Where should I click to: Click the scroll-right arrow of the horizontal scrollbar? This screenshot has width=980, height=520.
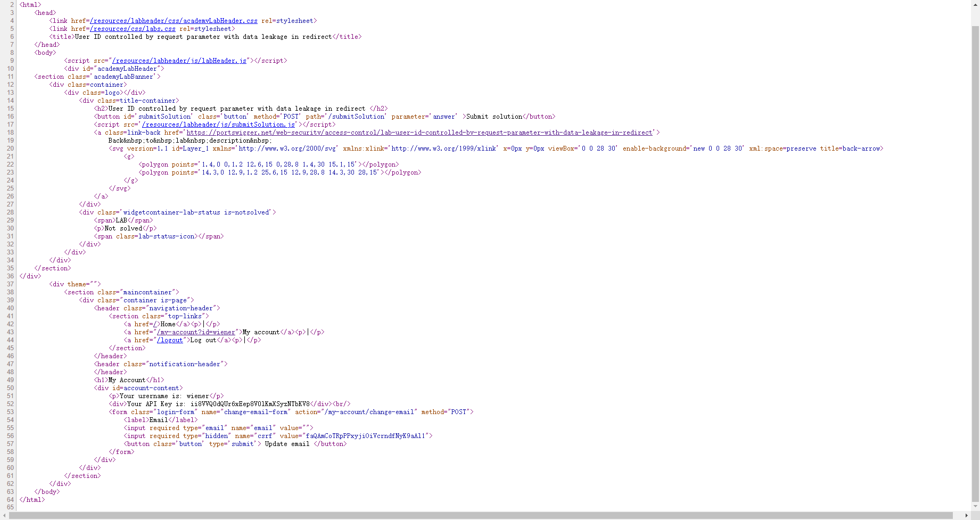(967, 515)
